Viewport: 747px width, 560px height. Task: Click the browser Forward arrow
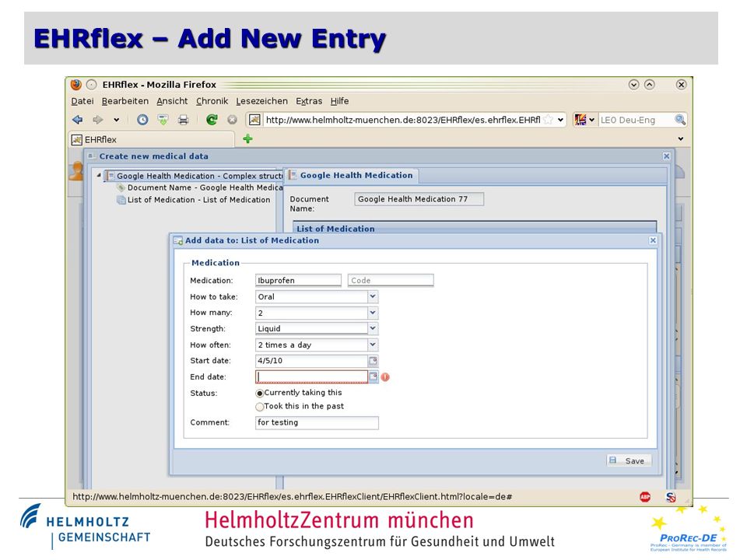[98, 120]
